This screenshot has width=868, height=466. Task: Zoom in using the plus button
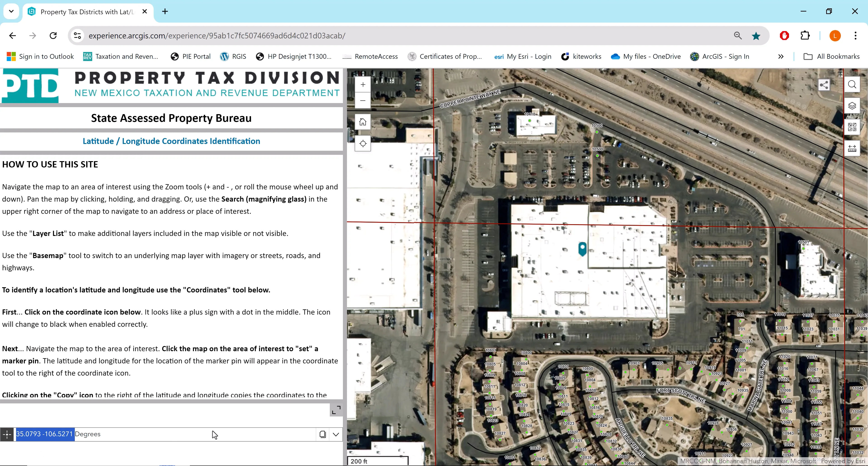[363, 85]
